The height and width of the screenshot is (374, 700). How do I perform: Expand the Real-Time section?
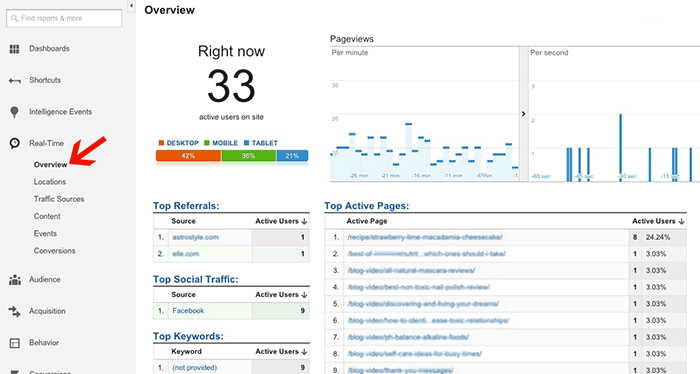[46, 143]
